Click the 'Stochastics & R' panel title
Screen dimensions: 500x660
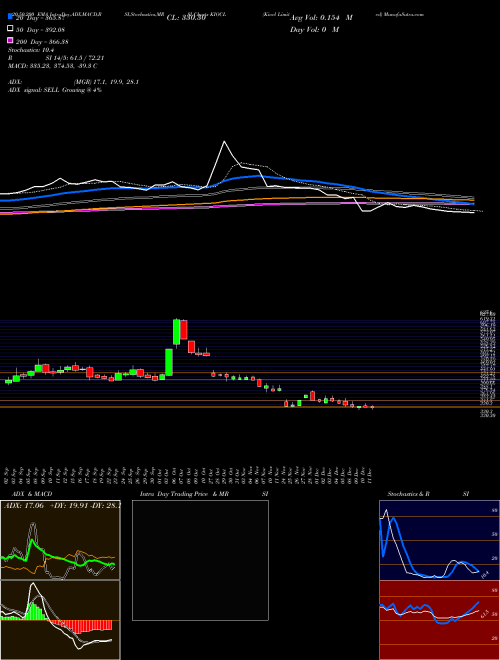(409, 494)
